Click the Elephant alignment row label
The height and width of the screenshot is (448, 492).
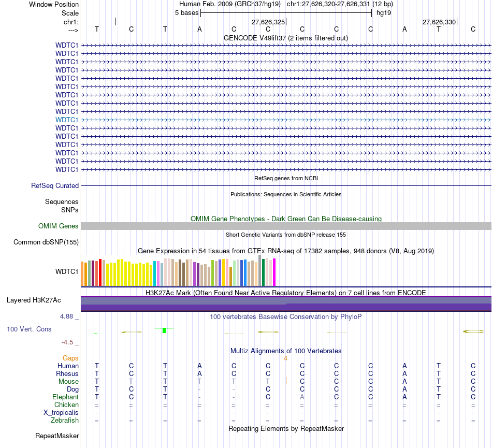pyautogui.click(x=65, y=397)
